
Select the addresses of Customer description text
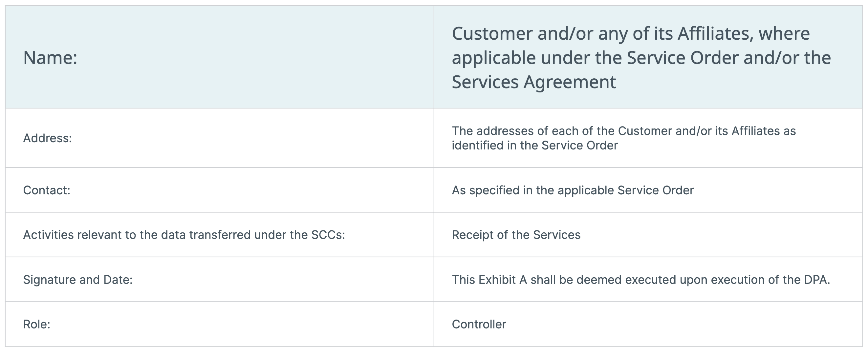(624, 138)
